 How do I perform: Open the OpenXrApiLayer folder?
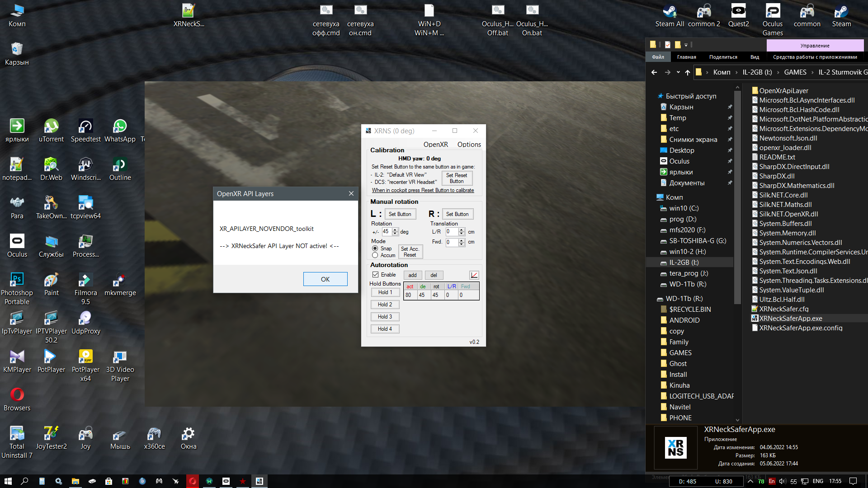pyautogui.click(x=783, y=91)
